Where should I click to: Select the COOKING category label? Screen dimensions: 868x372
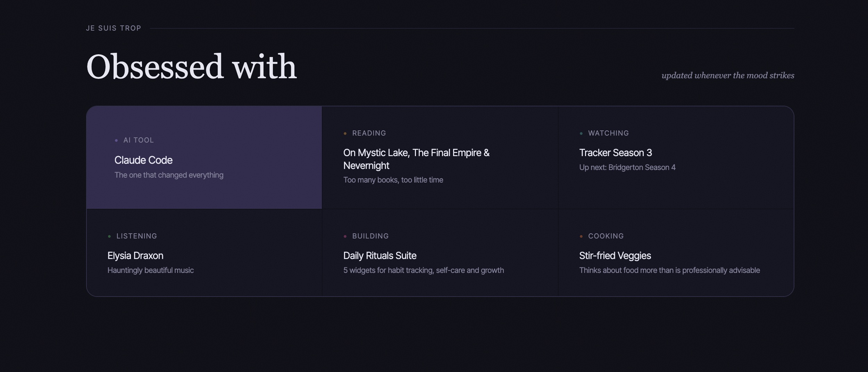click(x=606, y=236)
